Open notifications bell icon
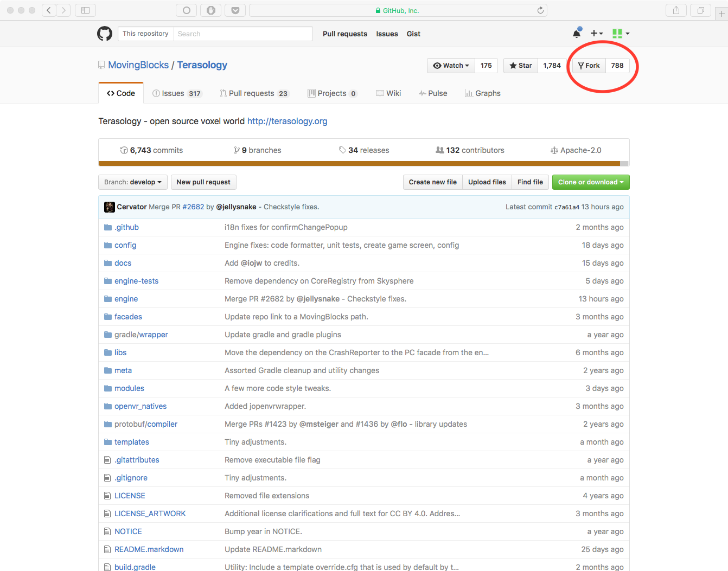Viewport: 728px width, 571px height. [577, 34]
